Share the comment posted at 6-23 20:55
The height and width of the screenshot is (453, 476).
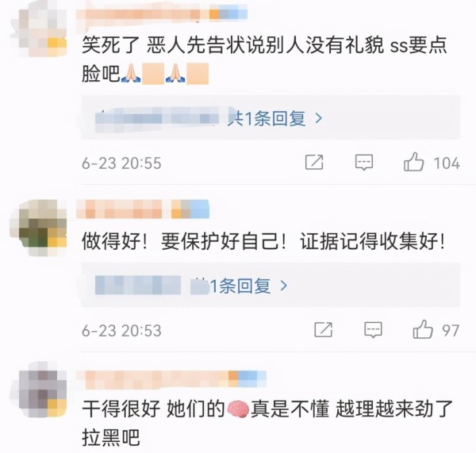[314, 163]
